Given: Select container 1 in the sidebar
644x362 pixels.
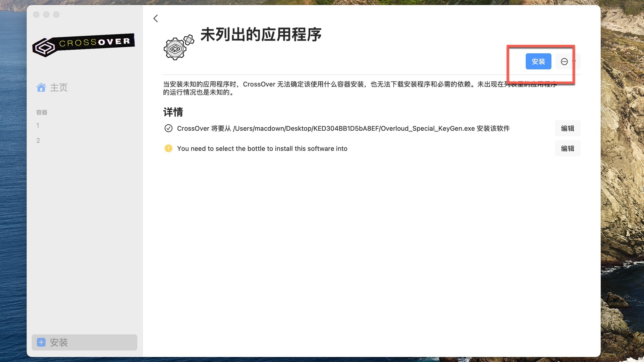Looking at the screenshot, I should tap(38, 125).
